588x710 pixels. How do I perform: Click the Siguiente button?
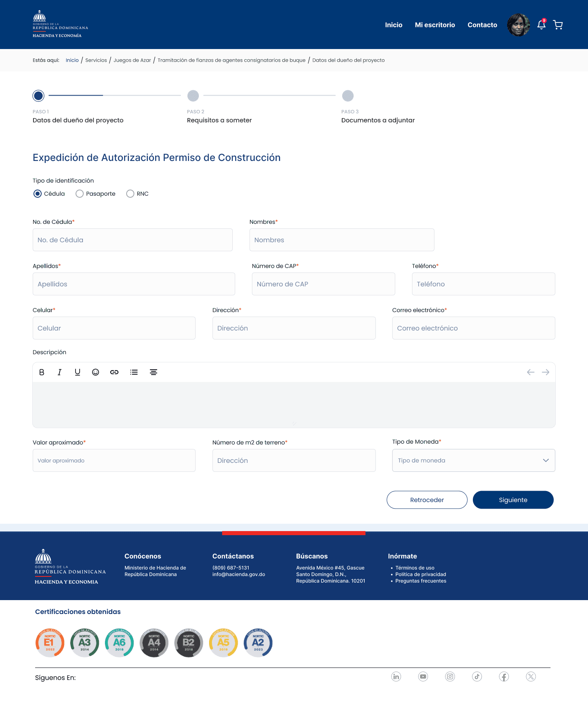pos(513,500)
